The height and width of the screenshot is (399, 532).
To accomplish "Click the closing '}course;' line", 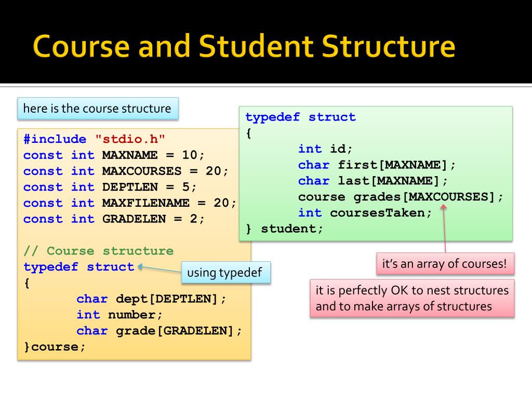I will point(54,347).
